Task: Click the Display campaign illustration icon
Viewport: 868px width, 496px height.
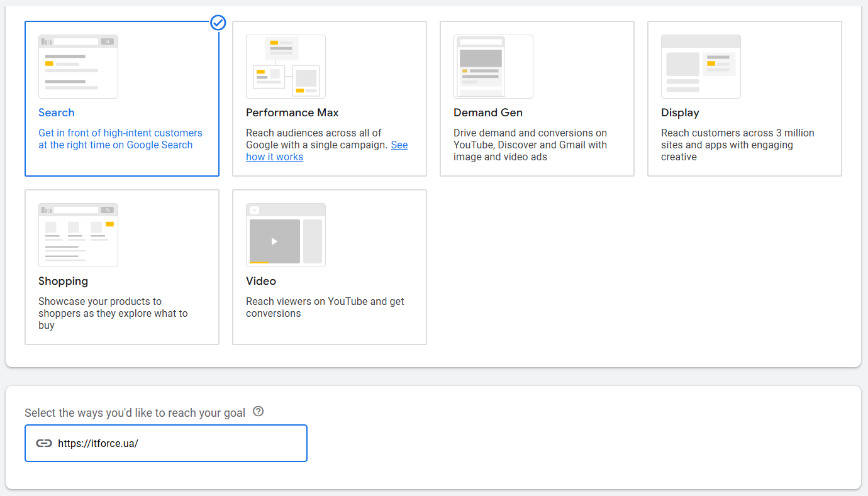Action: pos(701,67)
